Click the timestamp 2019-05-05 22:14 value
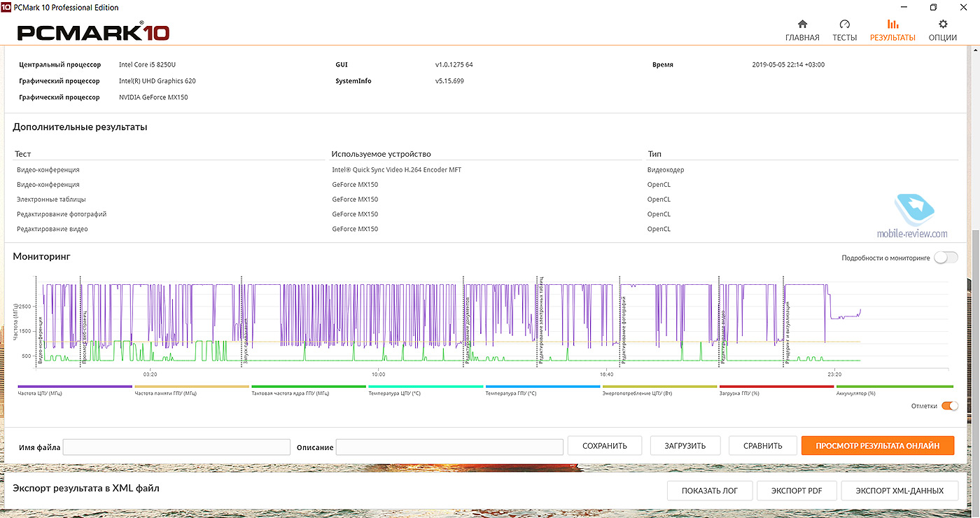 (788, 64)
